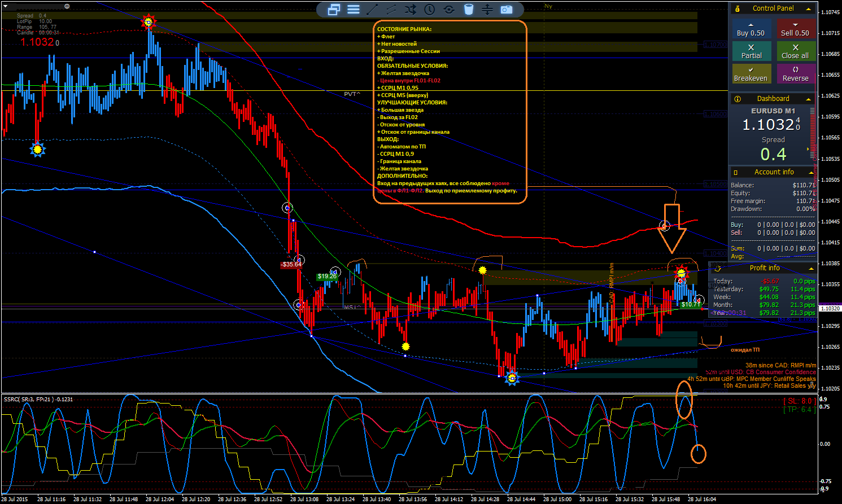Screen dimensions: 842x504
Task: Click the JPY Retail Sales news line
Action: click(x=769, y=386)
